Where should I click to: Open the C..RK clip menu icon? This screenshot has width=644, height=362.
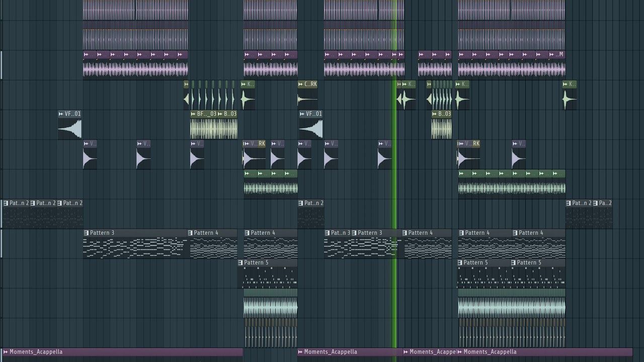pyautogui.click(x=301, y=84)
